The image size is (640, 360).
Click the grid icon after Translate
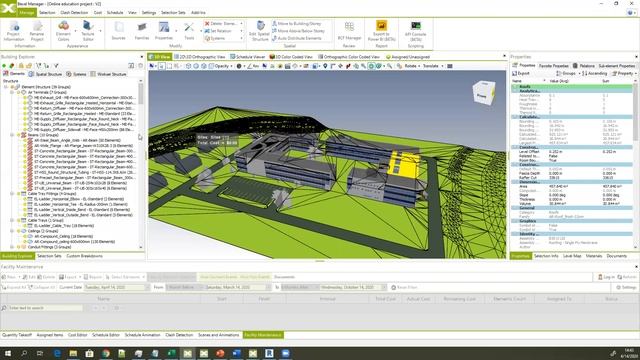(449, 66)
